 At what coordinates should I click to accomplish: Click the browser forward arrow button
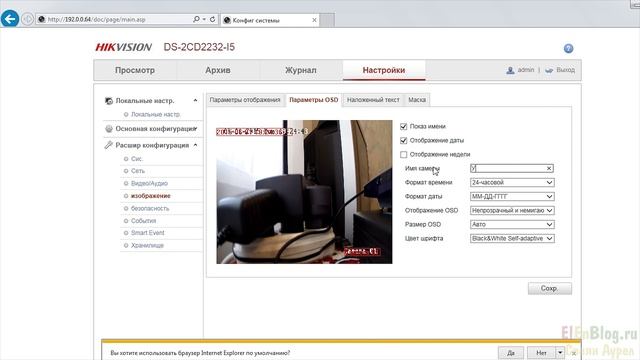click(x=27, y=19)
